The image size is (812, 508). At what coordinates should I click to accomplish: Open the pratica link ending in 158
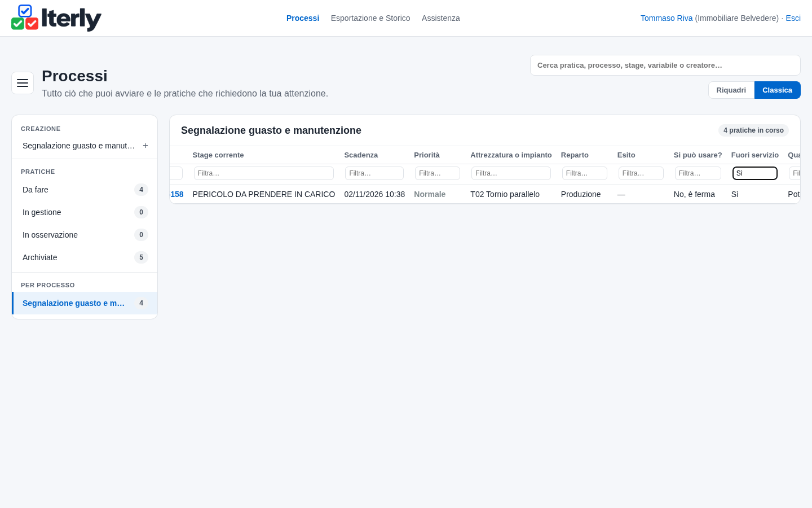(x=176, y=194)
